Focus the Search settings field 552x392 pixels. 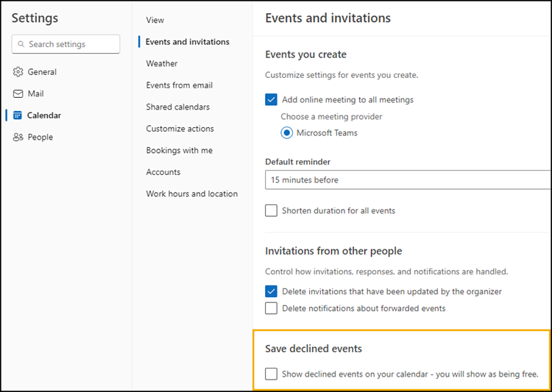click(x=66, y=44)
